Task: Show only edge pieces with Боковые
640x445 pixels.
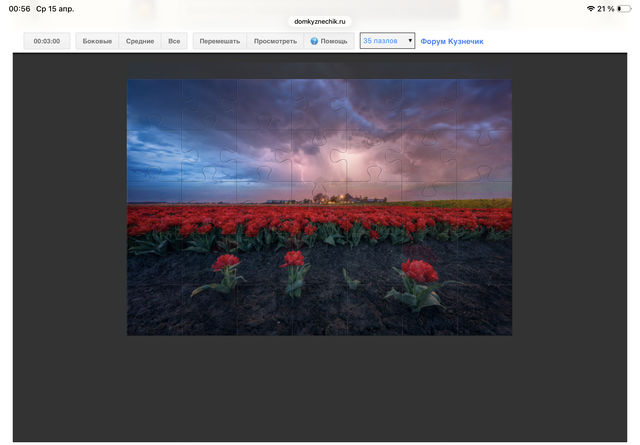Action: click(97, 41)
